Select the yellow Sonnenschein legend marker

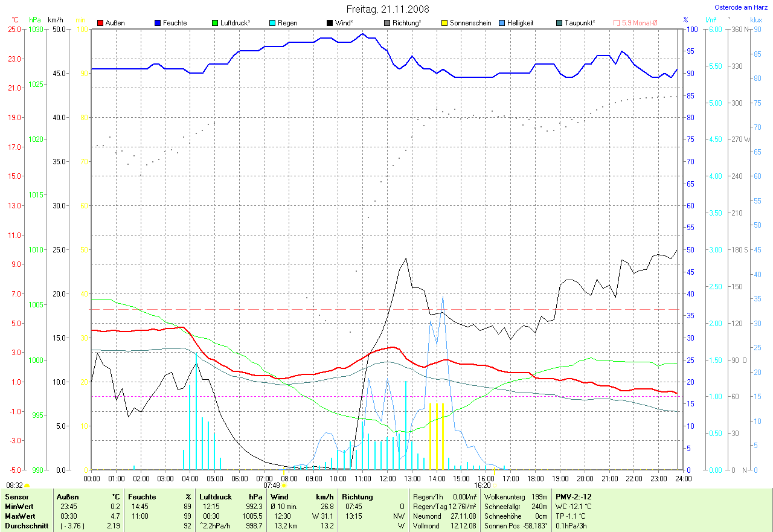[444, 23]
